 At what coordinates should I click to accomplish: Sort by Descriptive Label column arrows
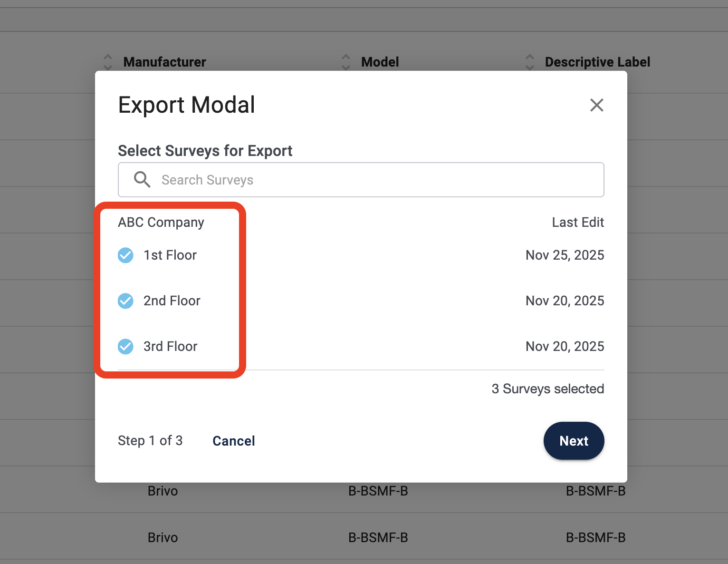tap(530, 62)
